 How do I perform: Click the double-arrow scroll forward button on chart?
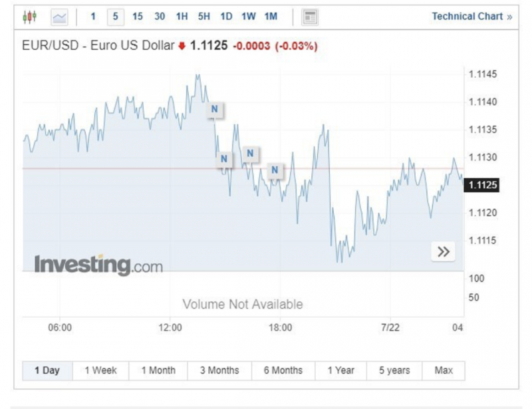(444, 251)
